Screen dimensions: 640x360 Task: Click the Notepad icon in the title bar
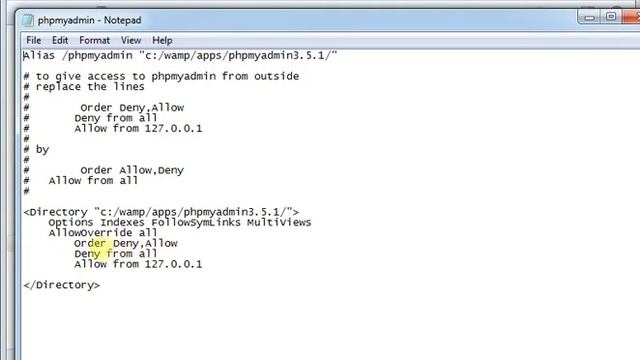[28, 20]
